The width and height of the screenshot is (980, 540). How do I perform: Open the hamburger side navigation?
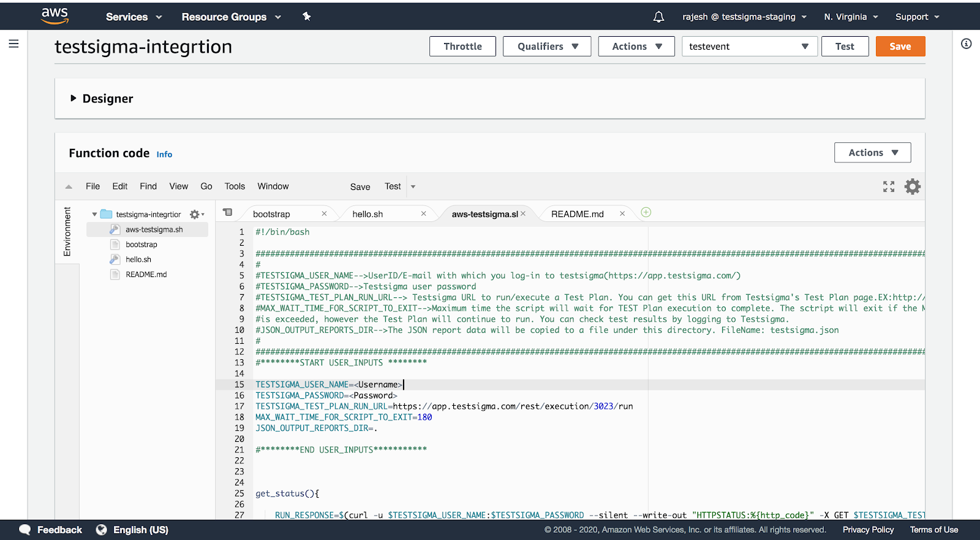click(13, 44)
